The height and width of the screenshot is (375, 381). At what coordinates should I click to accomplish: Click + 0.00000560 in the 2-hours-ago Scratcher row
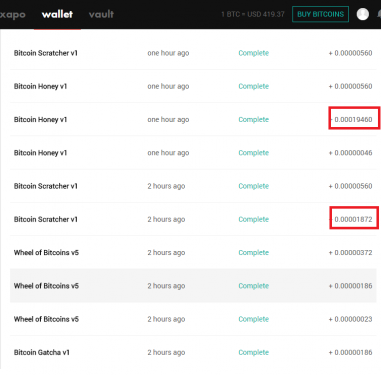[x=350, y=186]
